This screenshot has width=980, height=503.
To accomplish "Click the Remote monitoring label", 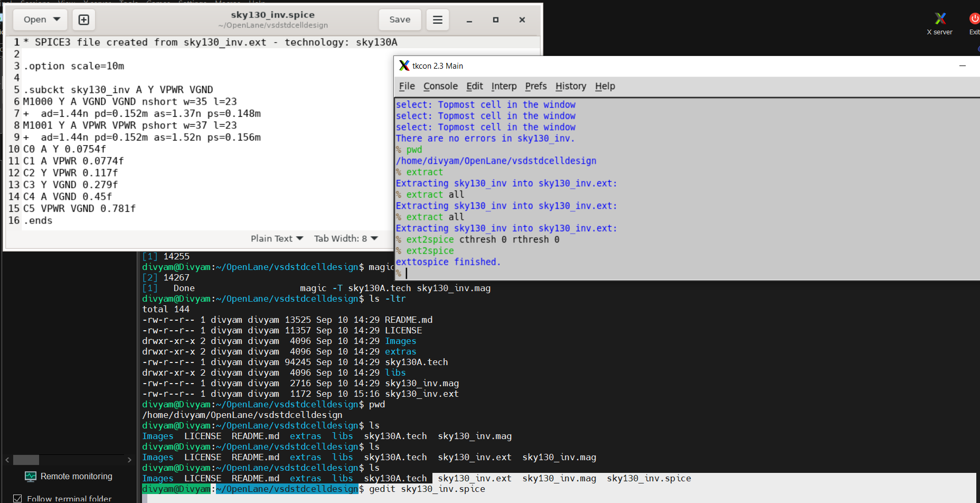I will 76,476.
